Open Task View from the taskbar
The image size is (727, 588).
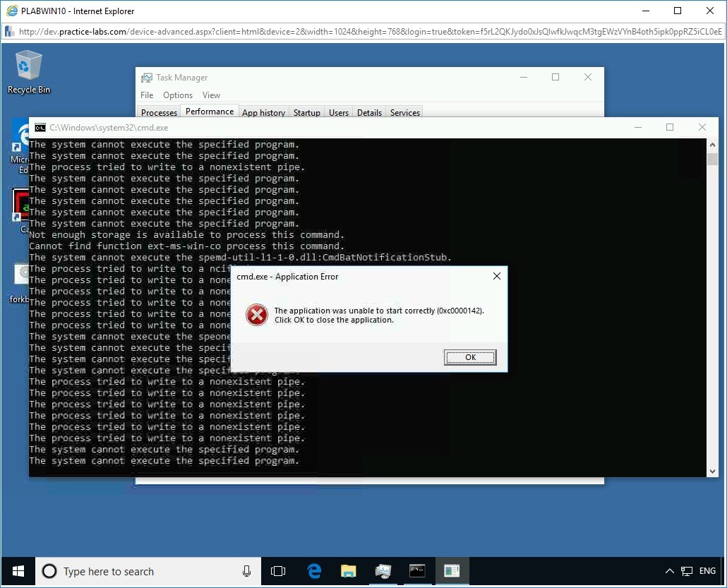click(278, 571)
